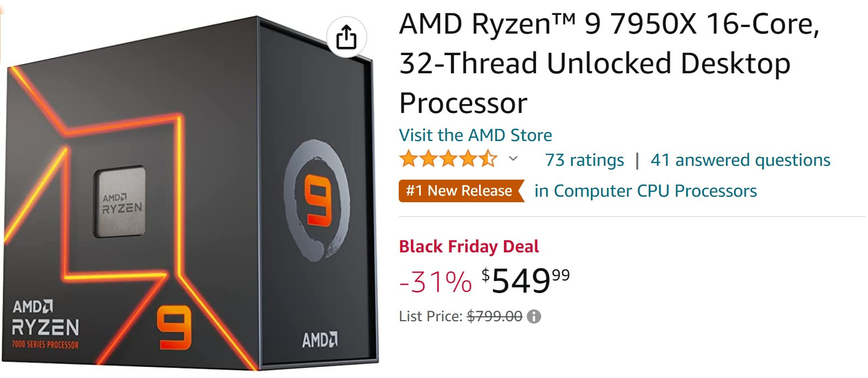Click the star rating icons
Screen dimensions: 868x378
click(x=448, y=160)
